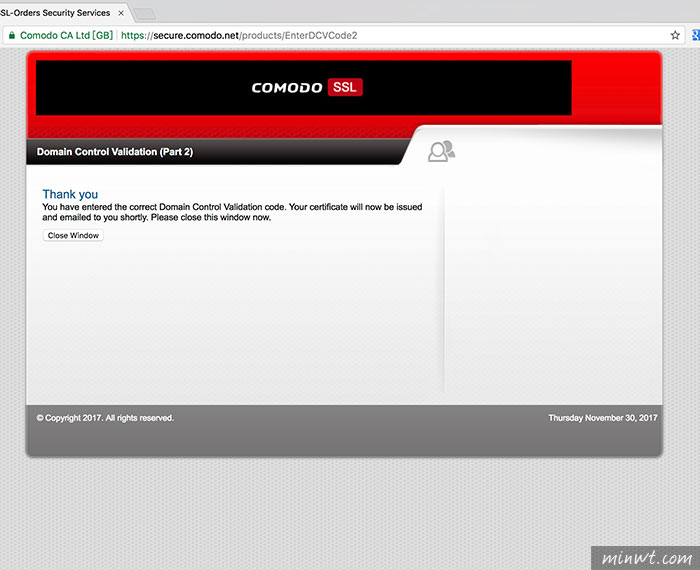Click the Comodo SSL logo banner
The image size is (700, 570).
click(304, 87)
